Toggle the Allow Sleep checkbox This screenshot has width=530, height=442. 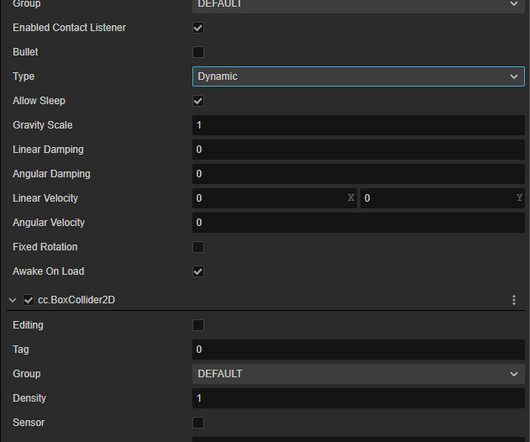point(198,101)
